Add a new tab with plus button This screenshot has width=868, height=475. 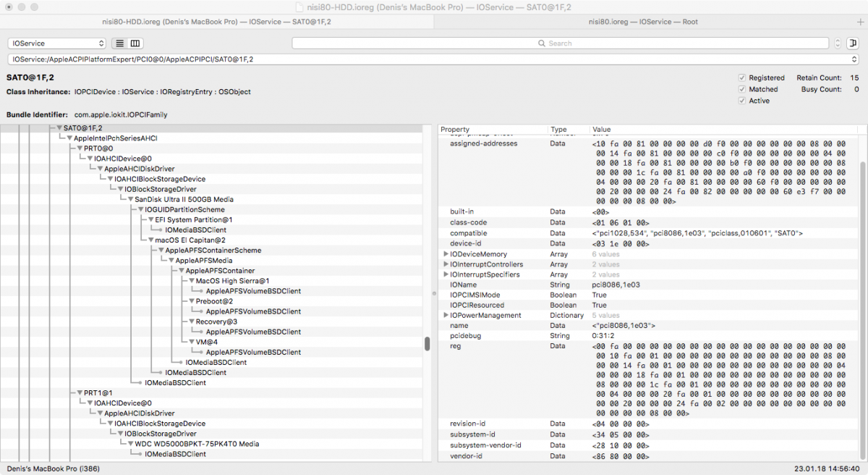point(859,22)
